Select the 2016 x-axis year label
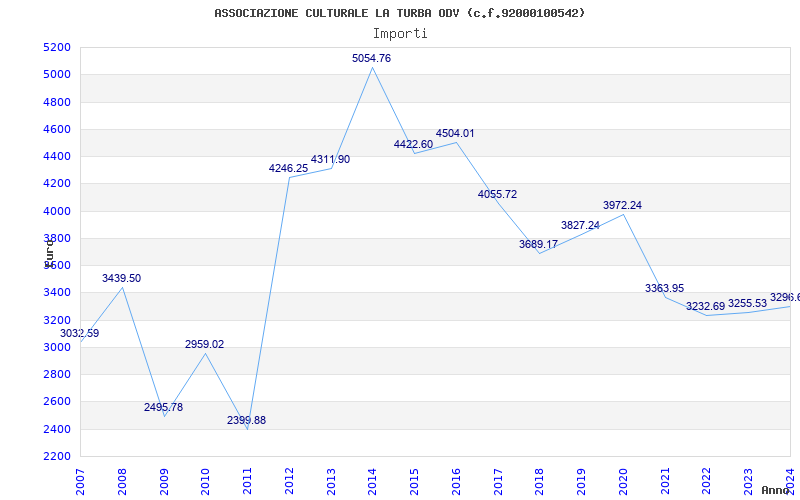The image size is (800, 500). click(456, 482)
